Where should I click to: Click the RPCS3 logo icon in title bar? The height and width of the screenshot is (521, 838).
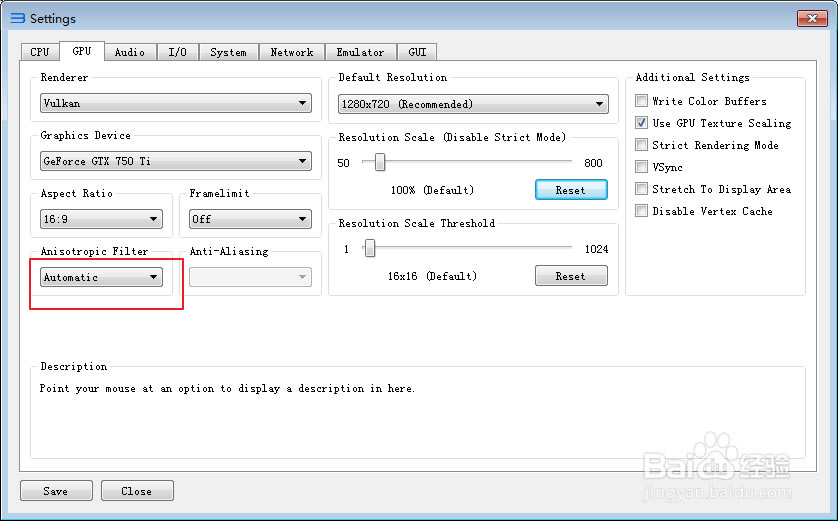click(18, 18)
